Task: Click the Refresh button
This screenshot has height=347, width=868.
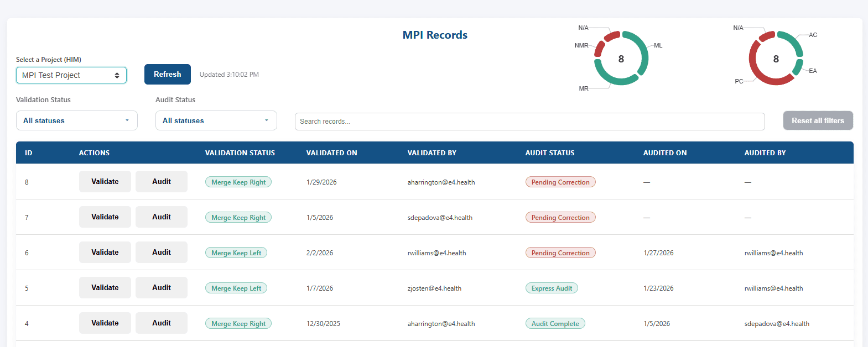Action: 168,75
